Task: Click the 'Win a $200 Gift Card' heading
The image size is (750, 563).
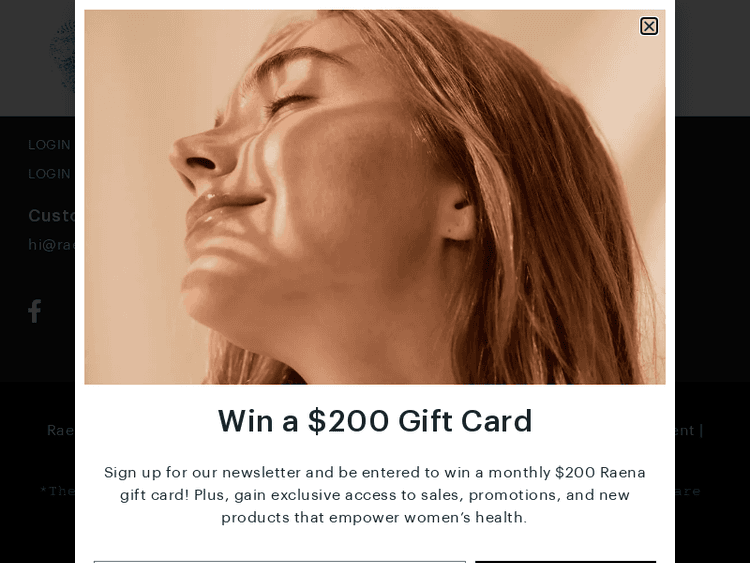Action: (375, 421)
